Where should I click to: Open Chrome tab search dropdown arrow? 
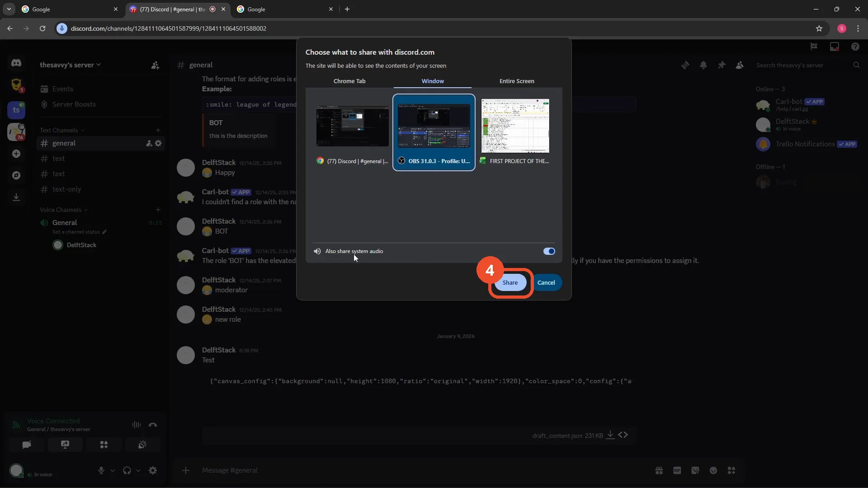[9, 9]
